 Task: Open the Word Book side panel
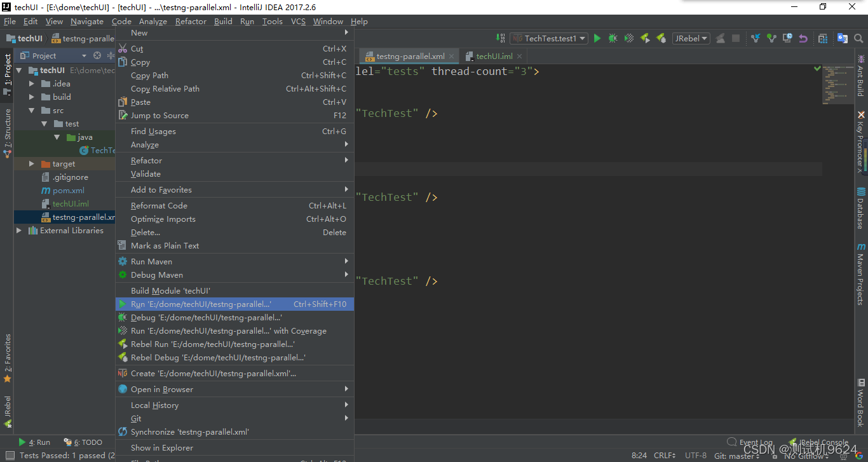[861, 402]
